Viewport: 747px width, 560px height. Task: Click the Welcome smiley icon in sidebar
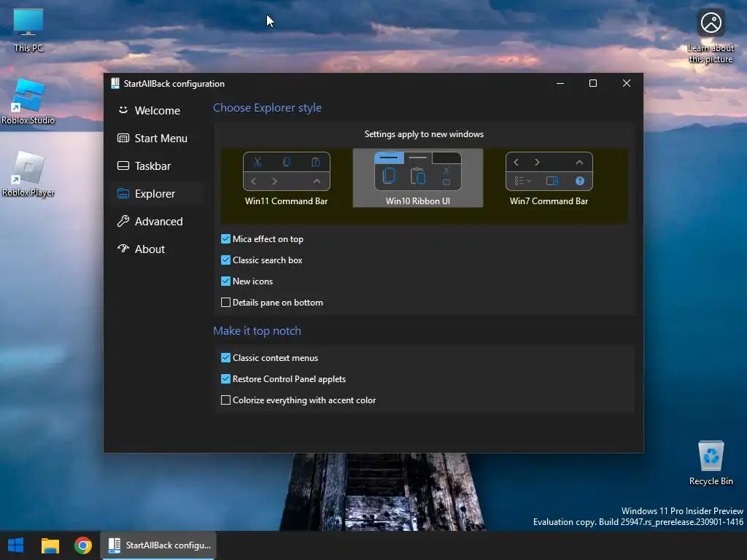click(x=123, y=110)
